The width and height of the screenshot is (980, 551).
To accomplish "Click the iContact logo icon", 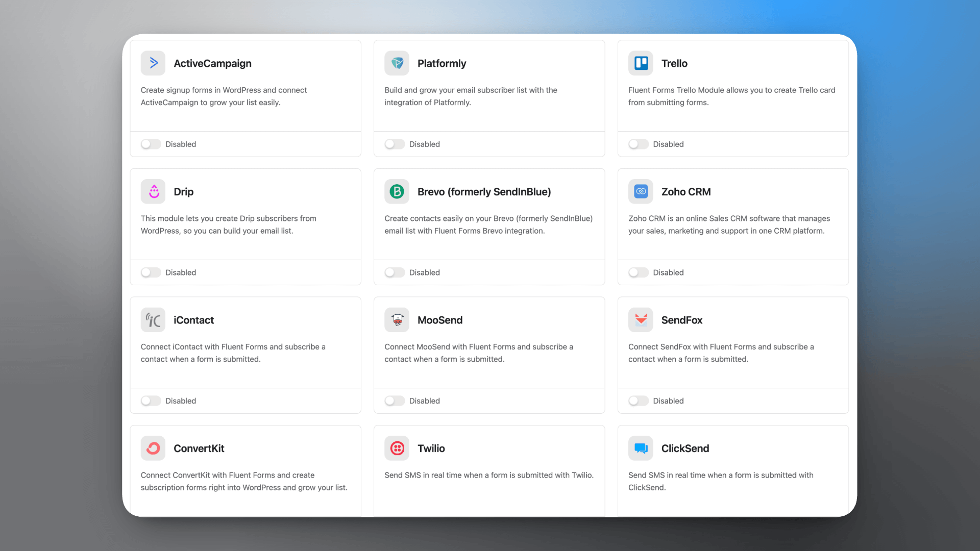I will pos(153,320).
